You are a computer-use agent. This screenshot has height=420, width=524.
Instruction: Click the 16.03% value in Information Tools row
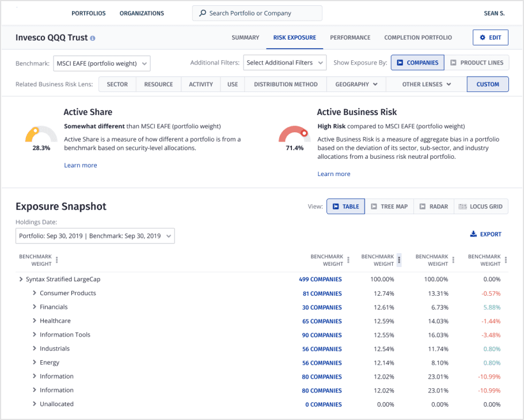(x=438, y=335)
